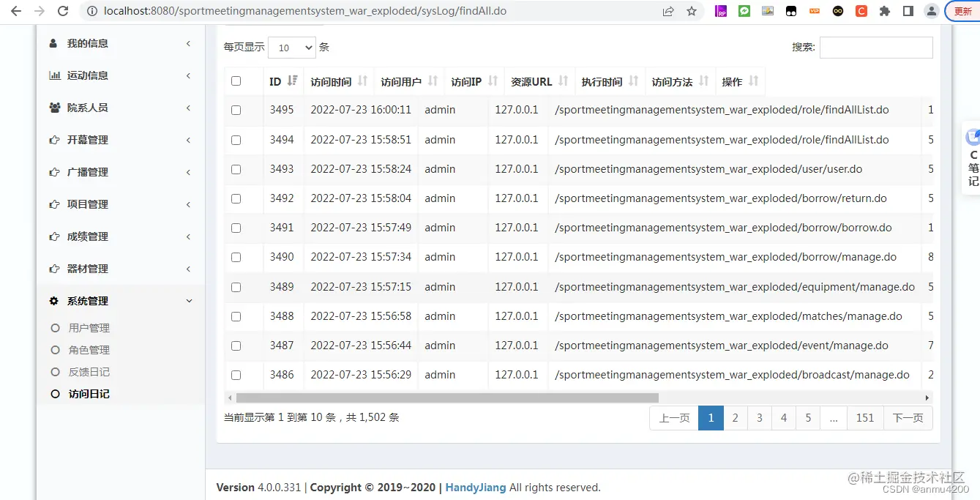Expand the 开幕管理 menu chevron
This screenshot has width=980, height=500.
click(188, 140)
